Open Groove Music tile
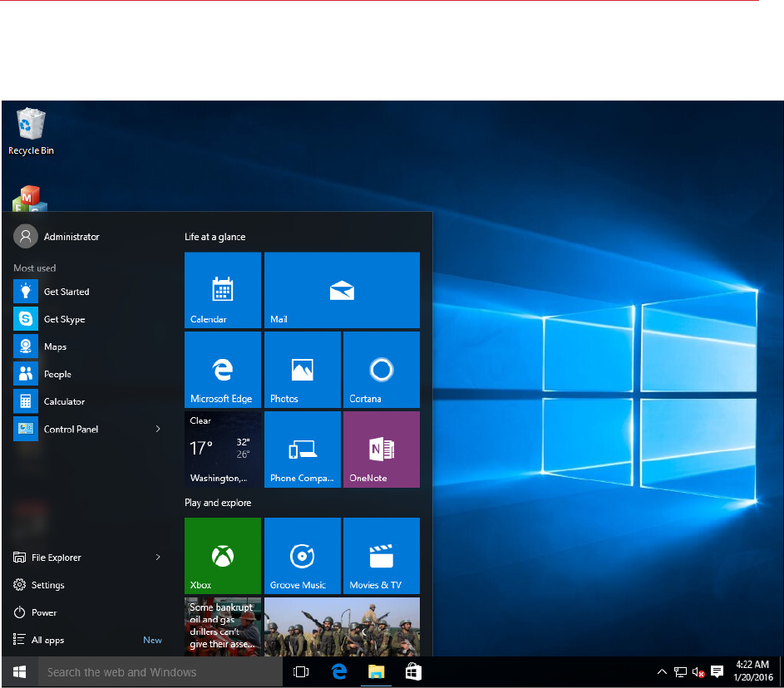Viewport: 784px width, 688px height. click(x=302, y=556)
